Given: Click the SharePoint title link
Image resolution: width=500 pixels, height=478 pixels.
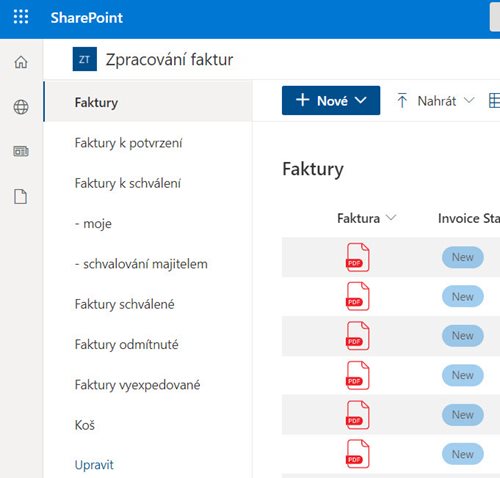Looking at the screenshot, I should (87, 18).
